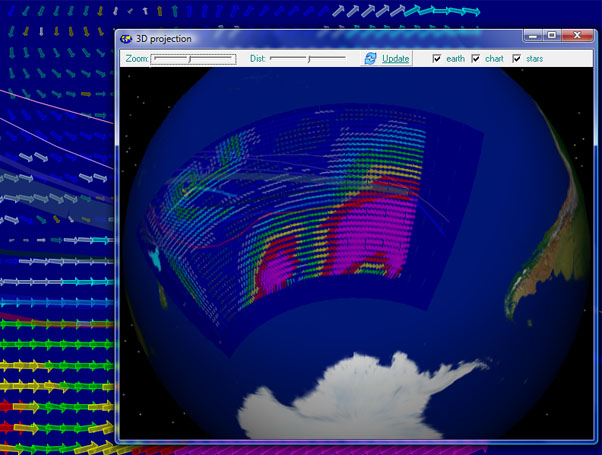Maximize the 3D projection window
The width and height of the screenshot is (602, 455).
(x=552, y=36)
